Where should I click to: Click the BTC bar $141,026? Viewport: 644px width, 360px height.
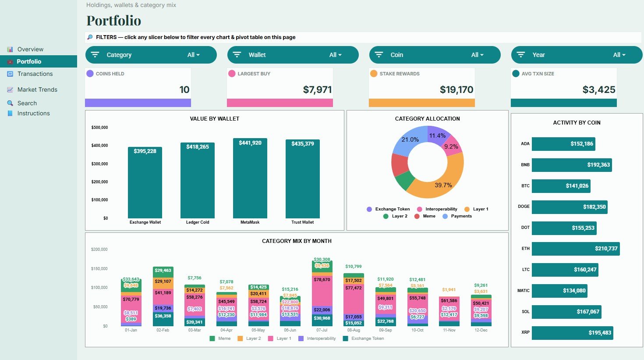tap(561, 186)
